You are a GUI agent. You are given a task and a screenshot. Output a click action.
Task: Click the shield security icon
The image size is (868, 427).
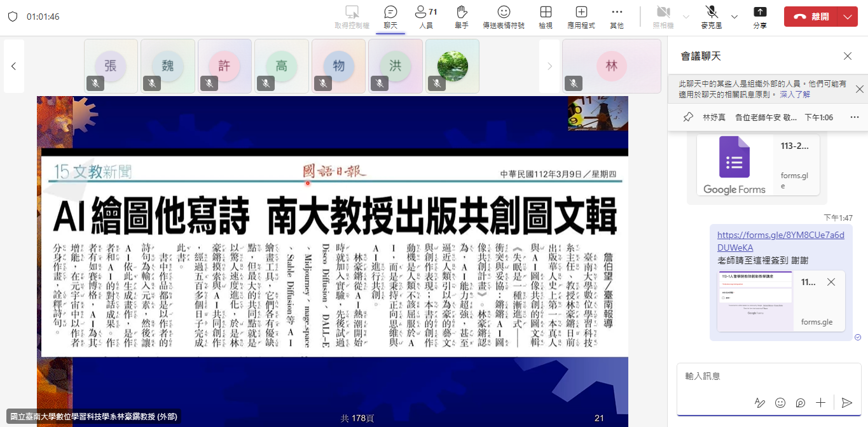coord(12,17)
